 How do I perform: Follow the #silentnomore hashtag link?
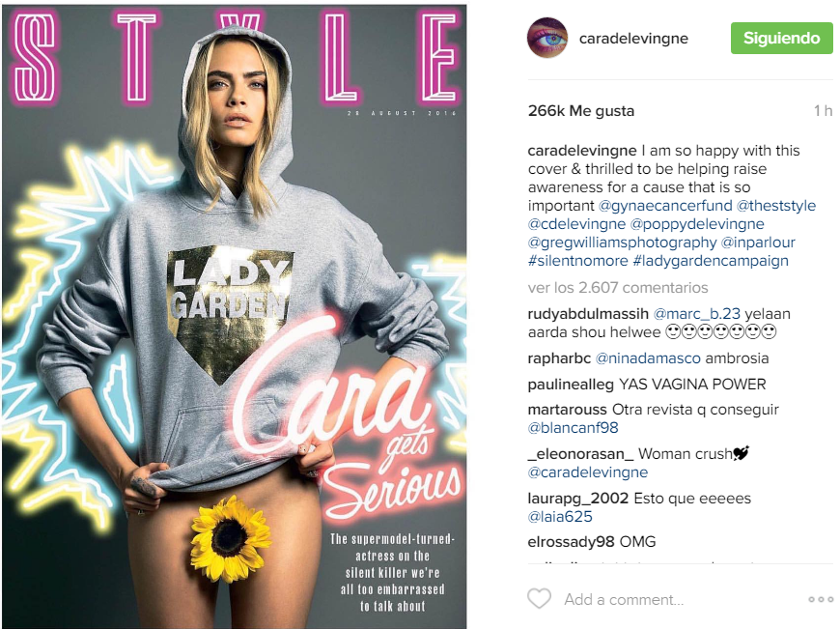(577, 261)
